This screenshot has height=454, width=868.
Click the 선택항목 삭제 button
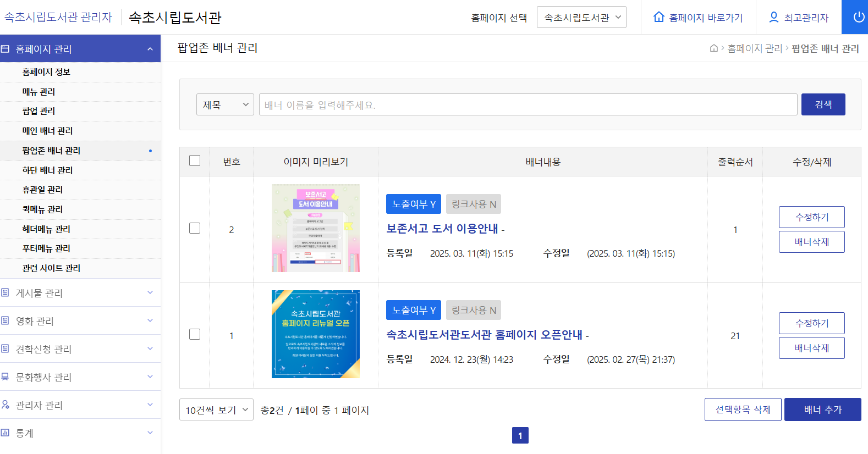743,409
